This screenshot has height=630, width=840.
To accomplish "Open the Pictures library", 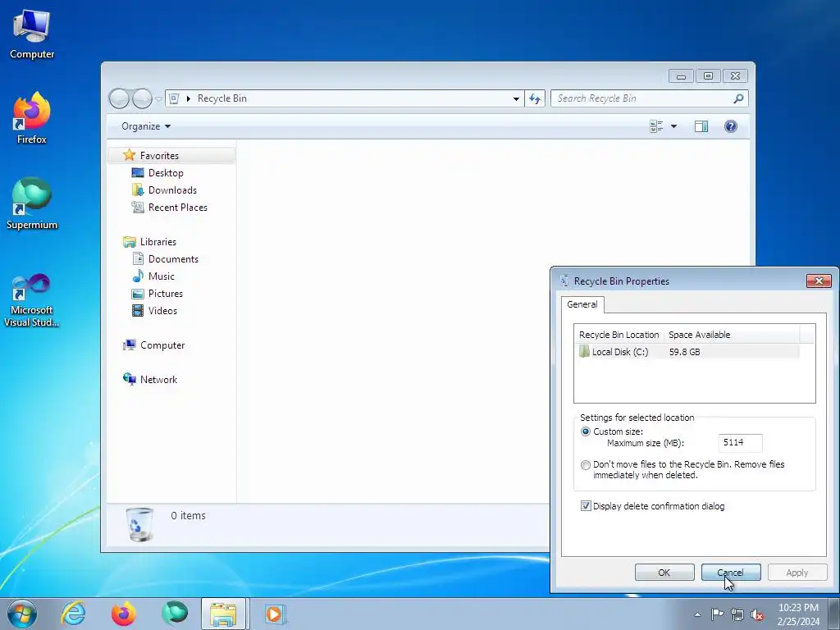I will point(165,294).
